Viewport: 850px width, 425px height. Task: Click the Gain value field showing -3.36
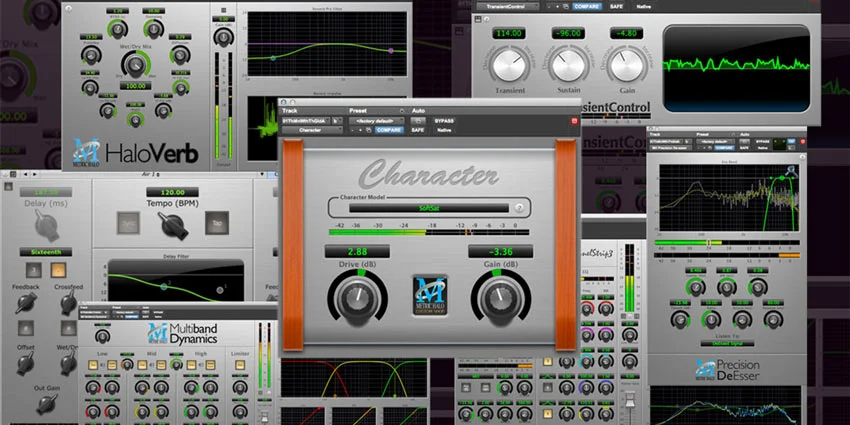500,252
